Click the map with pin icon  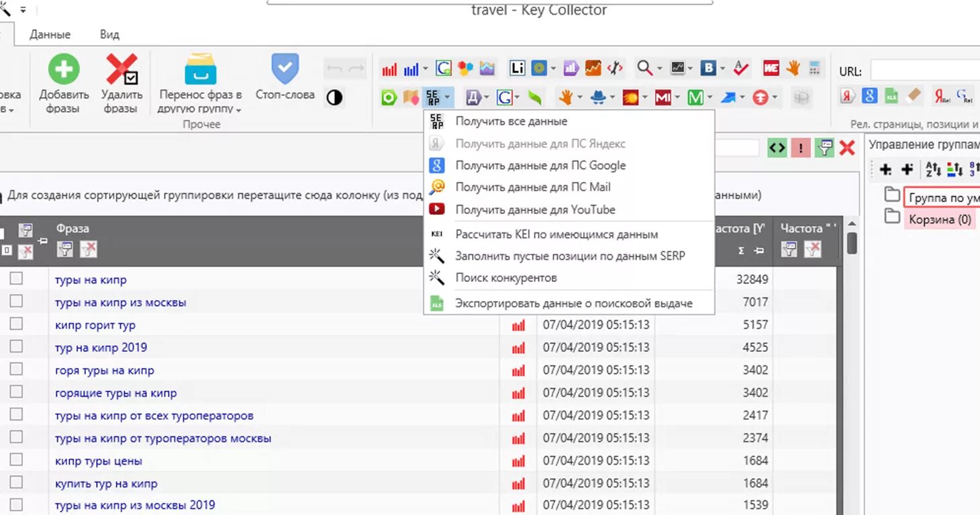pyautogui.click(x=411, y=98)
